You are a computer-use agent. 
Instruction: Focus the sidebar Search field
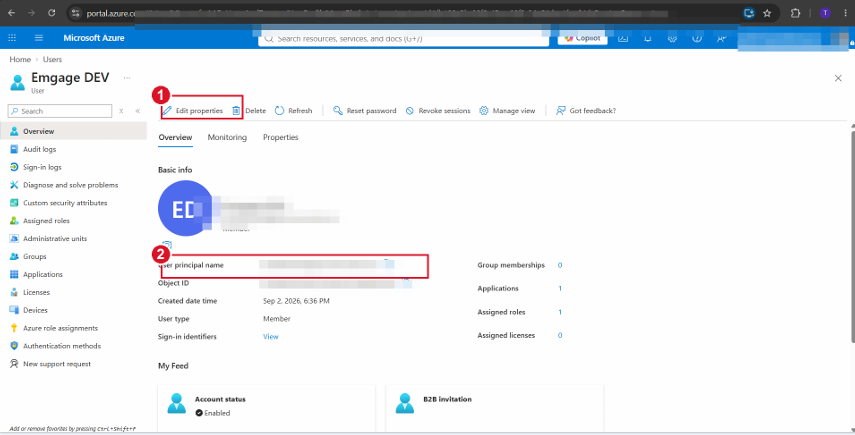pos(60,111)
